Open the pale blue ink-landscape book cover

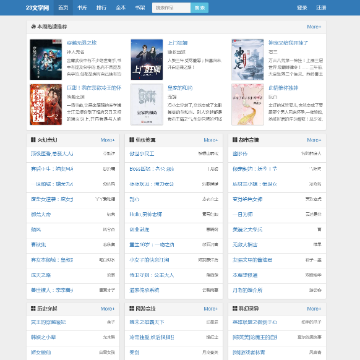(248, 60)
